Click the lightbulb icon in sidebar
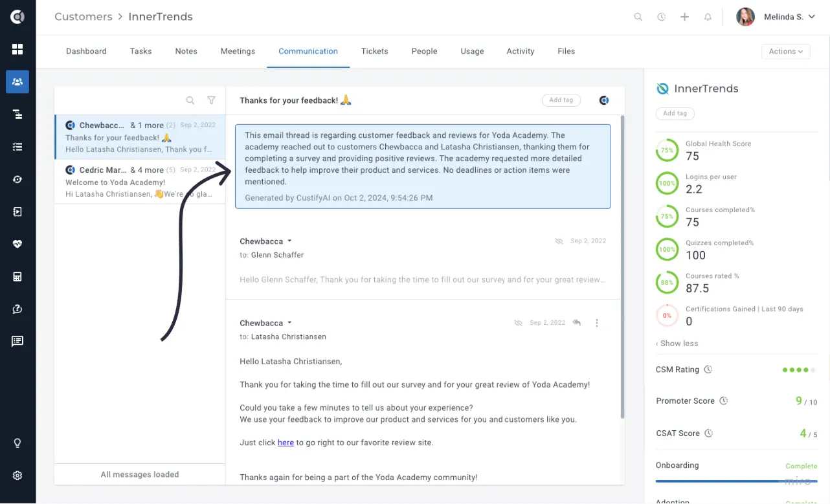Image resolution: width=830 pixels, height=504 pixels. pyautogui.click(x=17, y=443)
